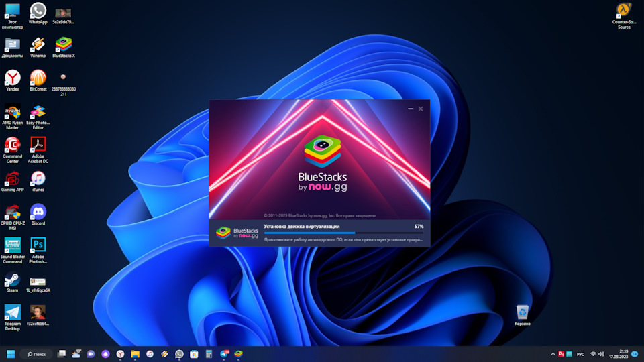The height and width of the screenshot is (362, 644).
Task: Open the clock and calendar flyout
Action: [619, 354]
